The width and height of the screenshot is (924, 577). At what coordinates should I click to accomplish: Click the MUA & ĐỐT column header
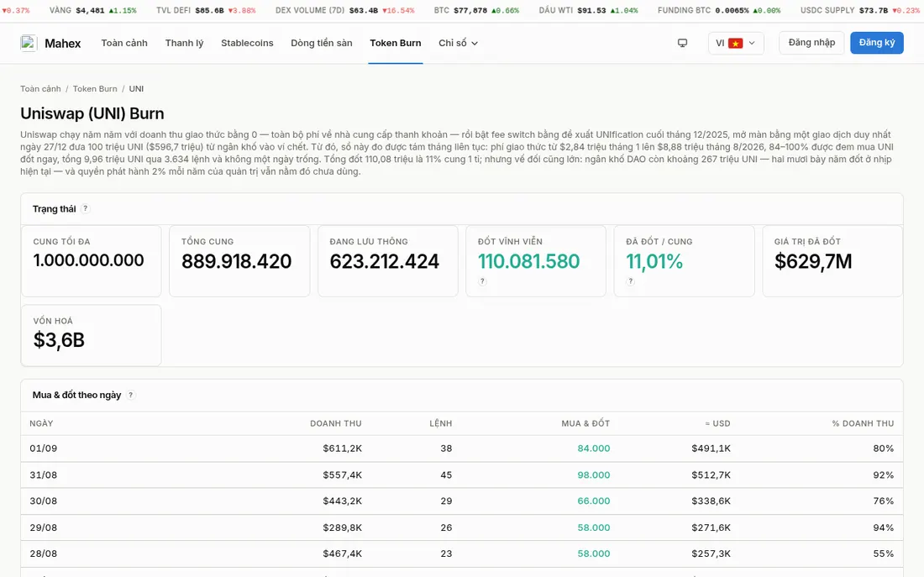coord(585,423)
